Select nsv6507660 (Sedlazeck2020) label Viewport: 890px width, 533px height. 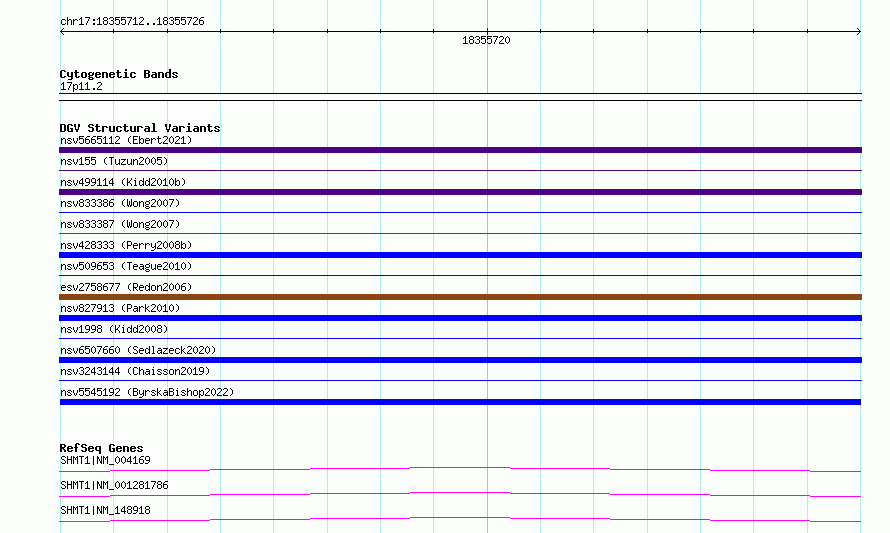138,350
